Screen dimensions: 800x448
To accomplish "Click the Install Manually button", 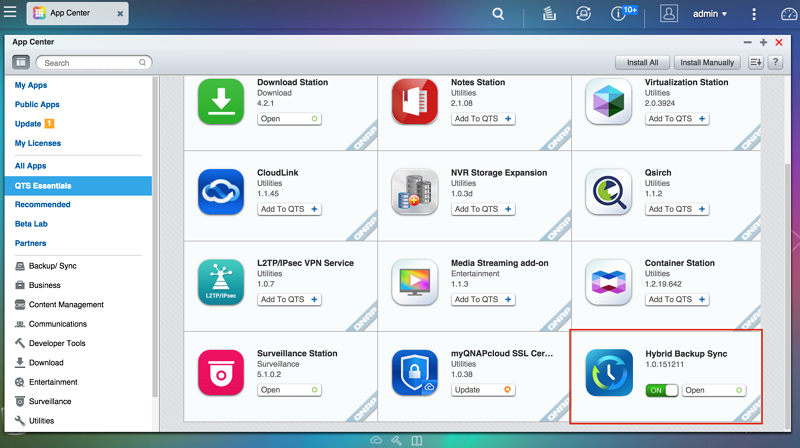I will point(707,62).
